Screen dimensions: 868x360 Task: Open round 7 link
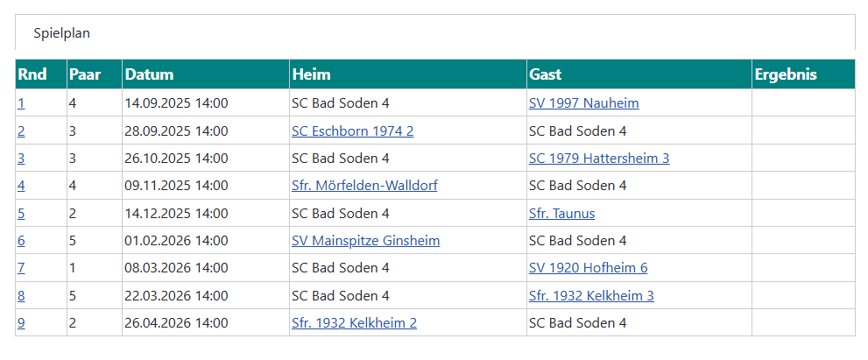pos(21,268)
